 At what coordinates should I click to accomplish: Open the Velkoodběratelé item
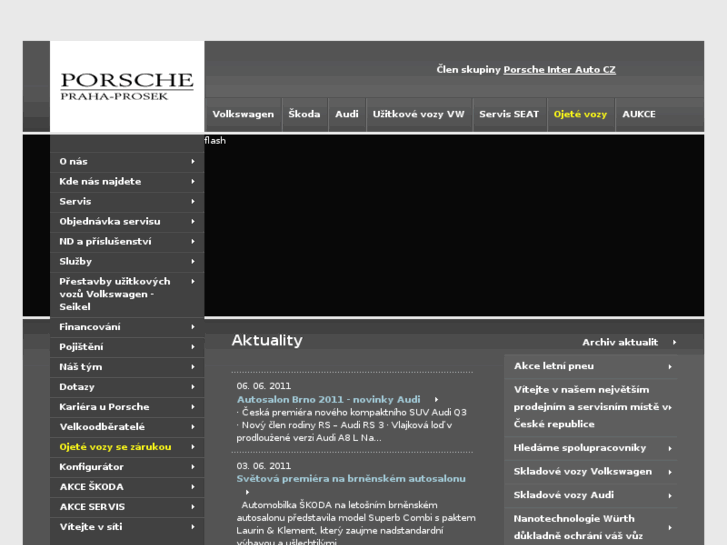pos(127,427)
